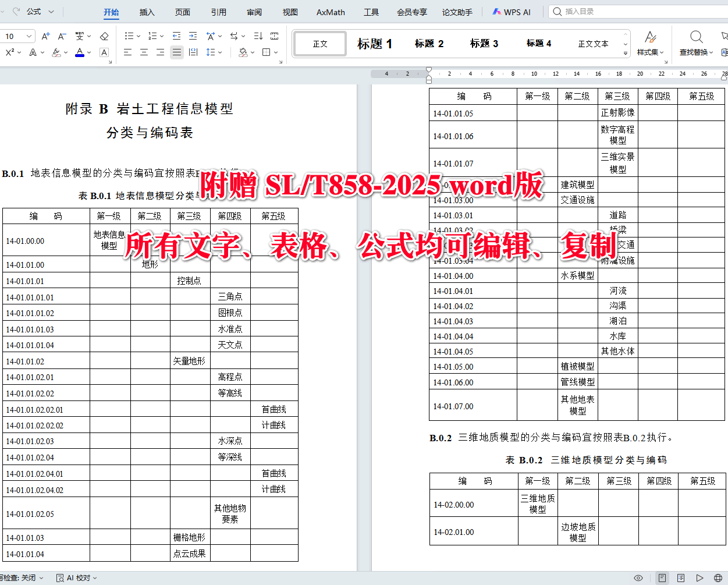728x585 pixels.
Task: Expand the font color dropdown arrow
Action: [90, 52]
